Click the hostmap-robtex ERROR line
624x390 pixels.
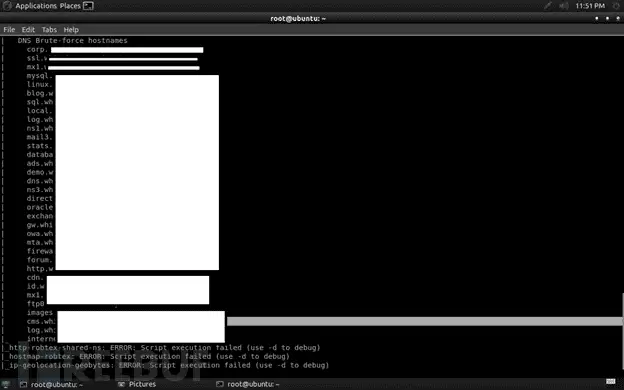click(149, 357)
